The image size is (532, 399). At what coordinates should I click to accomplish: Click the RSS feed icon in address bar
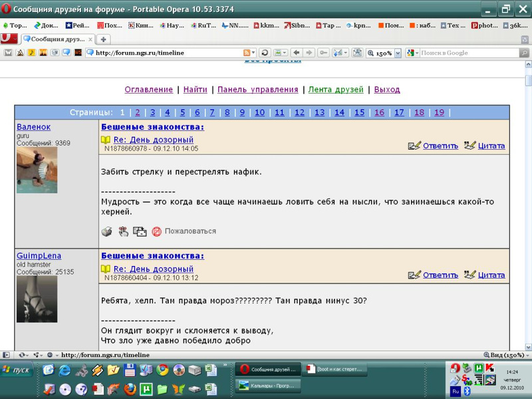(247, 53)
